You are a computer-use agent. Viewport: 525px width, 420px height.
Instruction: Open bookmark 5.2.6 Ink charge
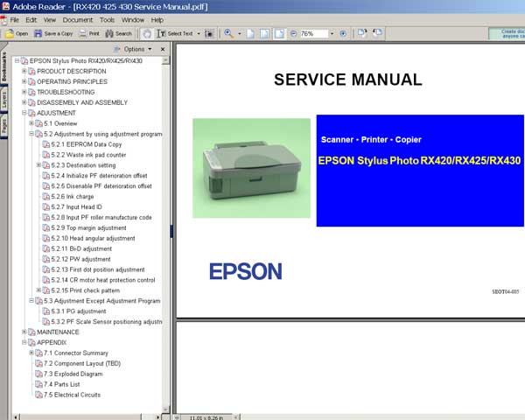tap(73, 196)
